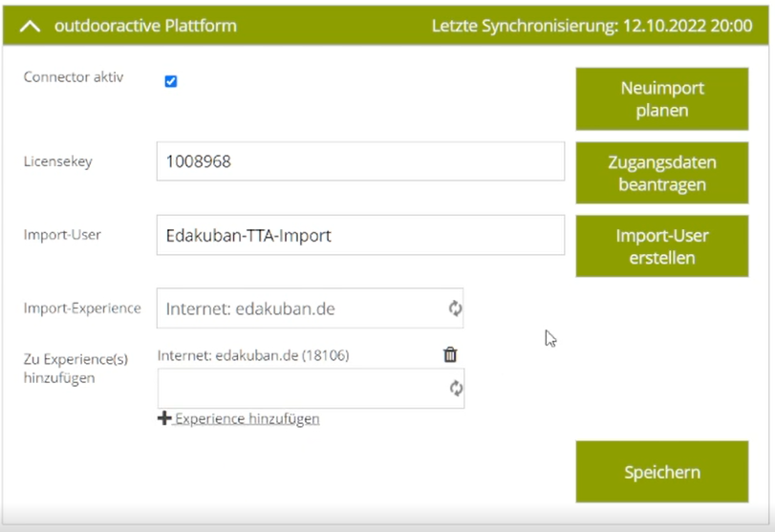775x532 pixels.
Task: Click into the Import-User text field
Action: point(359,235)
